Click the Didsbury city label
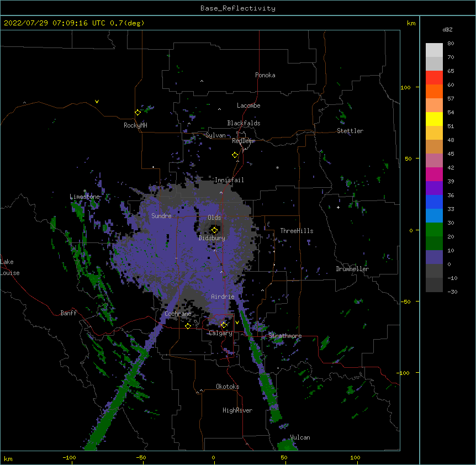 pos(211,238)
